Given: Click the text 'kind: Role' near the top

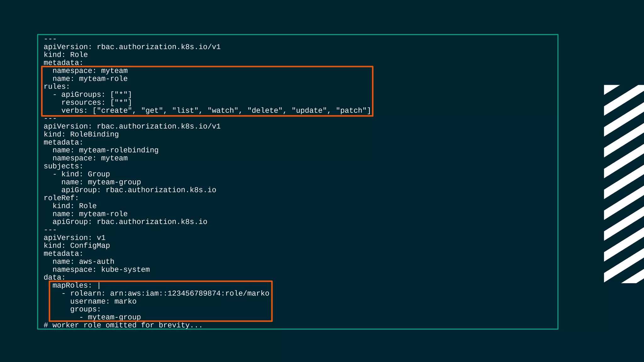Looking at the screenshot, I should 66,55.
